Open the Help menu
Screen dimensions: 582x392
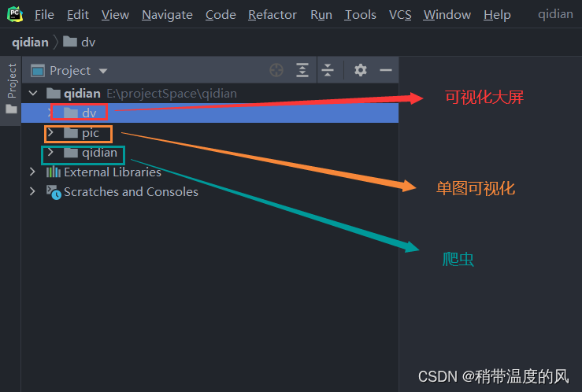(497, 15)
